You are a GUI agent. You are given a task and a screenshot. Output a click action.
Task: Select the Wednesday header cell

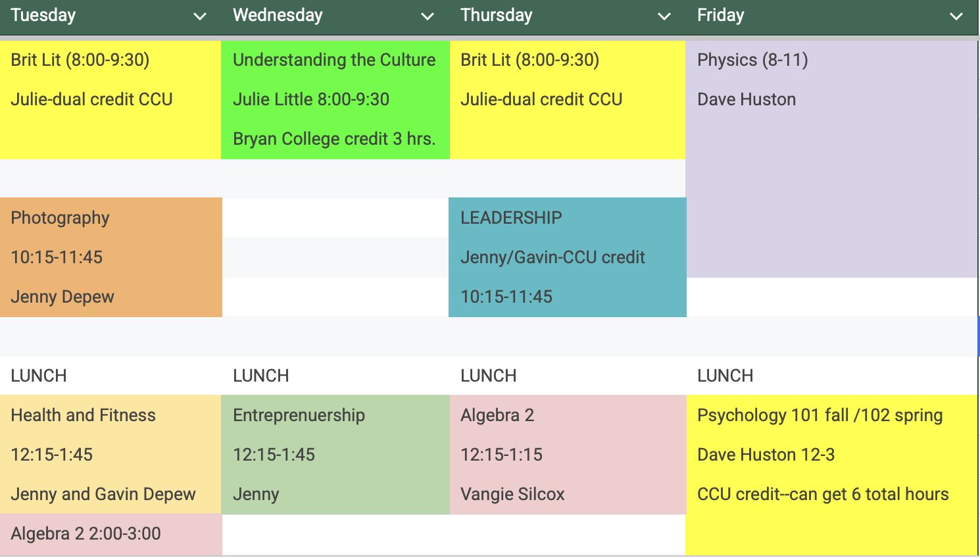[x=335, y=17]
